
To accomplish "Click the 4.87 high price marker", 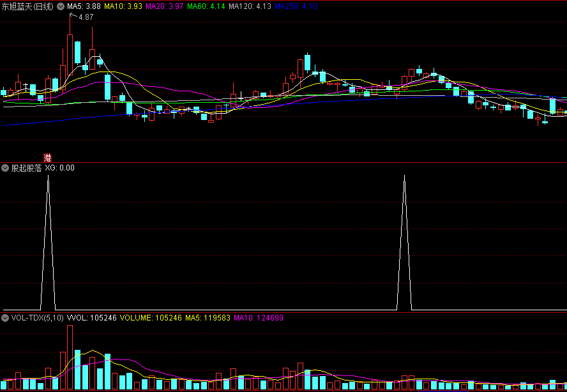I will tap(86, 17).
